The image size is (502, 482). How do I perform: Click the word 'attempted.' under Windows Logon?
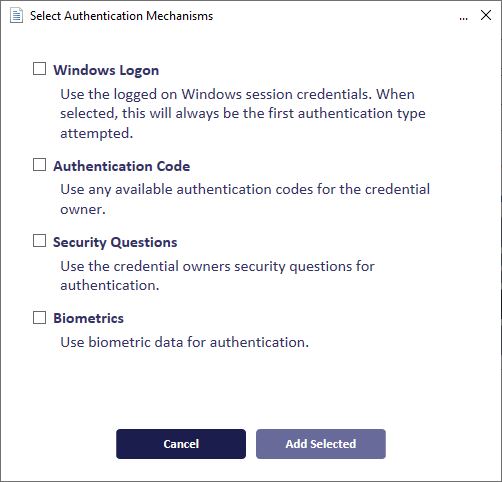pos(96,133)
